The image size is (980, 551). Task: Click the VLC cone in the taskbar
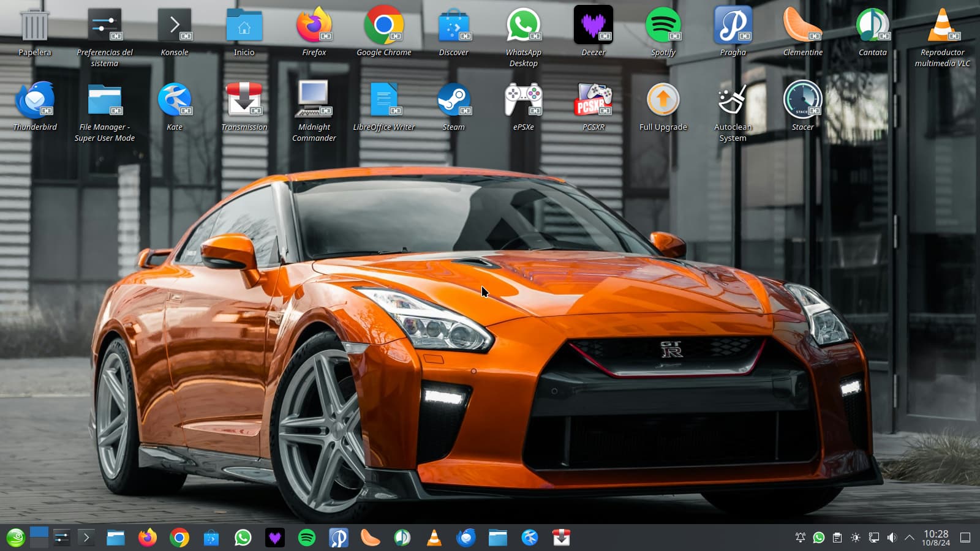[x=434, y=538]
